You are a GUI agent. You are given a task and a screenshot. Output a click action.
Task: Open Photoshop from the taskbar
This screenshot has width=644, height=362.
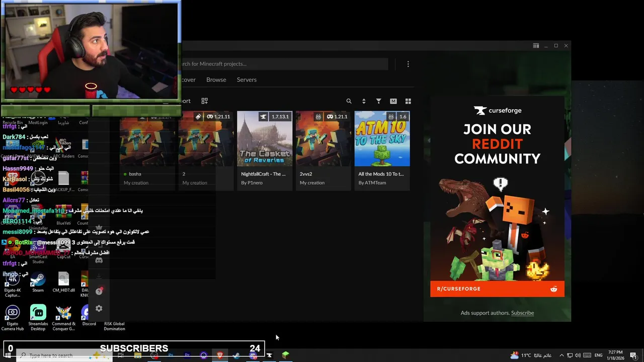(171, 355)
